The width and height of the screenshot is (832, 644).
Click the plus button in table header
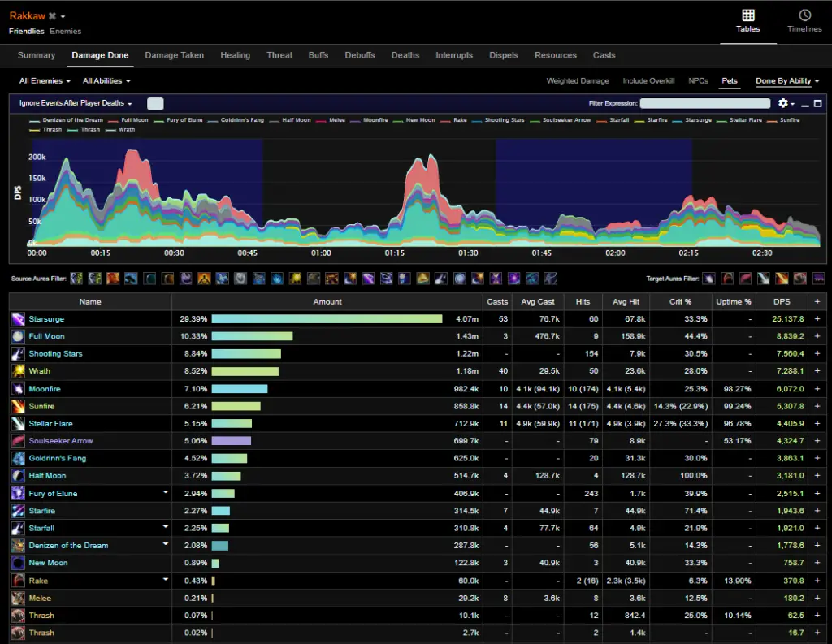[x=817, y=301]
